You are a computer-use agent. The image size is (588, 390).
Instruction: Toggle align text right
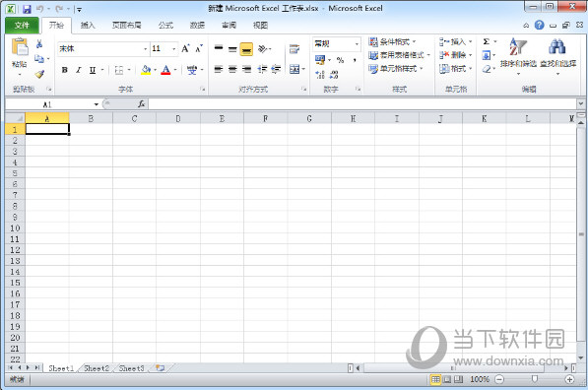tap(246, 69)
